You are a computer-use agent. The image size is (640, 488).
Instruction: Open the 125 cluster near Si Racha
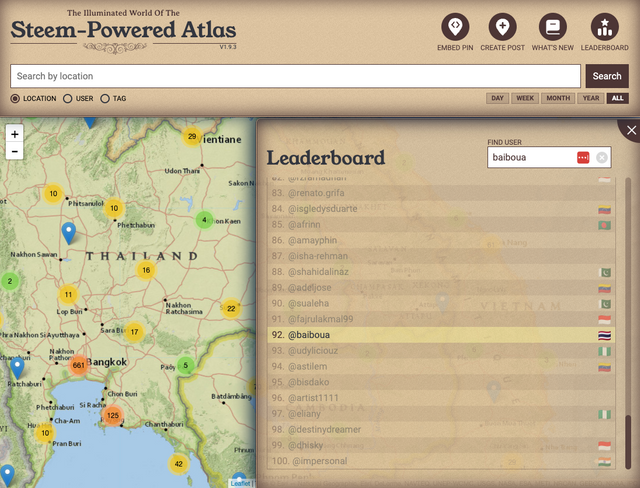pyautogui.click(x=113, y=415)
